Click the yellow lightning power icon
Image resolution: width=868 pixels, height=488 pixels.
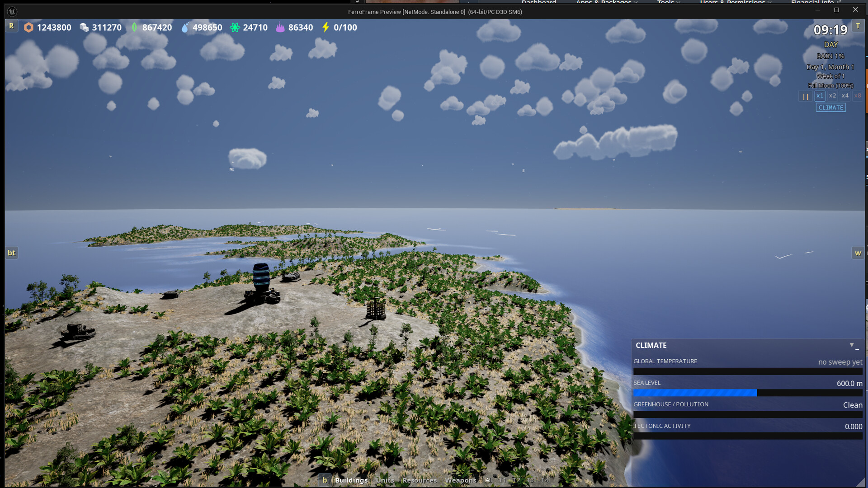[x=325, y=28]
